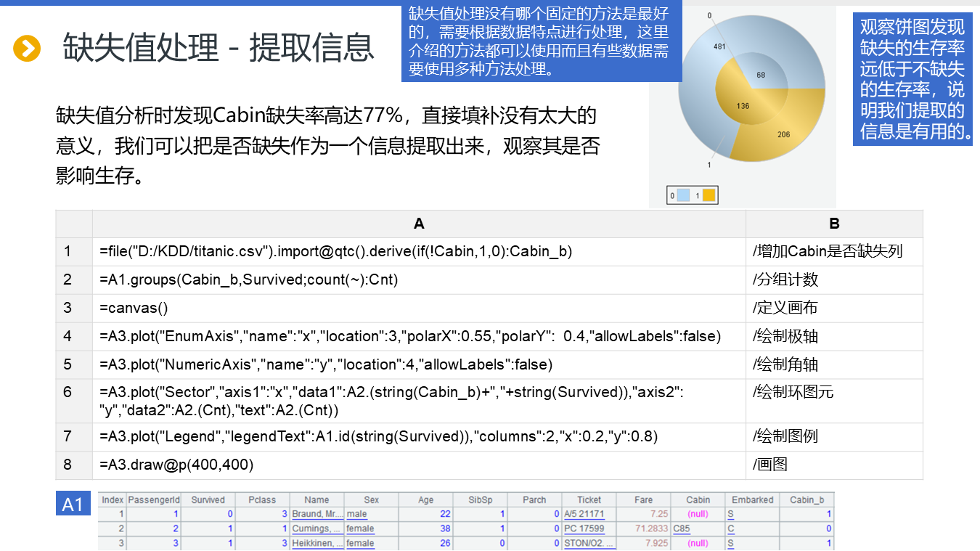Click the cell plotting "Sector"
The width and height of the screenshot is (980, 551).
[x=419, y=401]
